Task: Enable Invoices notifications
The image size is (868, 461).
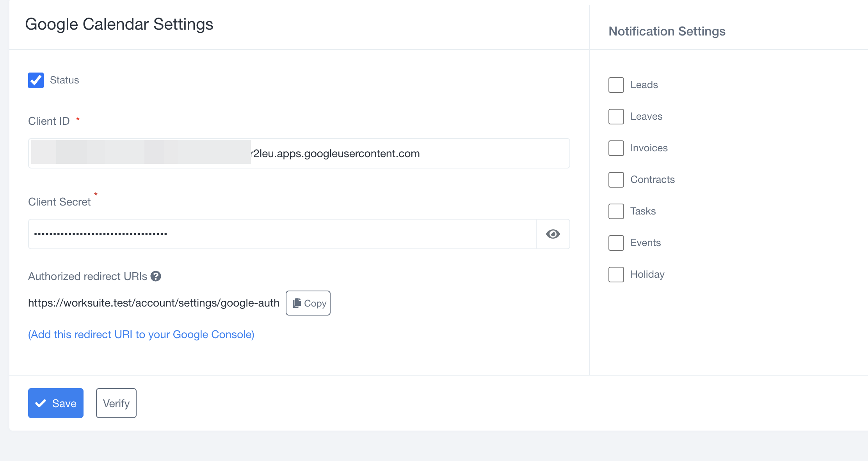Action: click(x=616, y=148)
